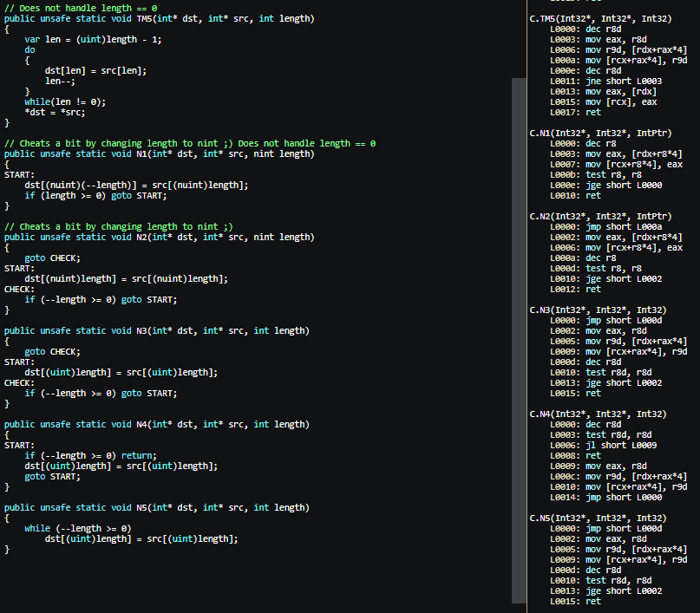Click 'if (--length >= 0) return;' in N4

click(90, 456)
